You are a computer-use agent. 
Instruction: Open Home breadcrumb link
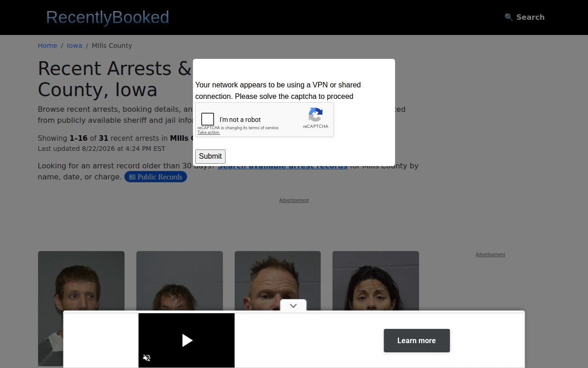click(x=47, y=46)
